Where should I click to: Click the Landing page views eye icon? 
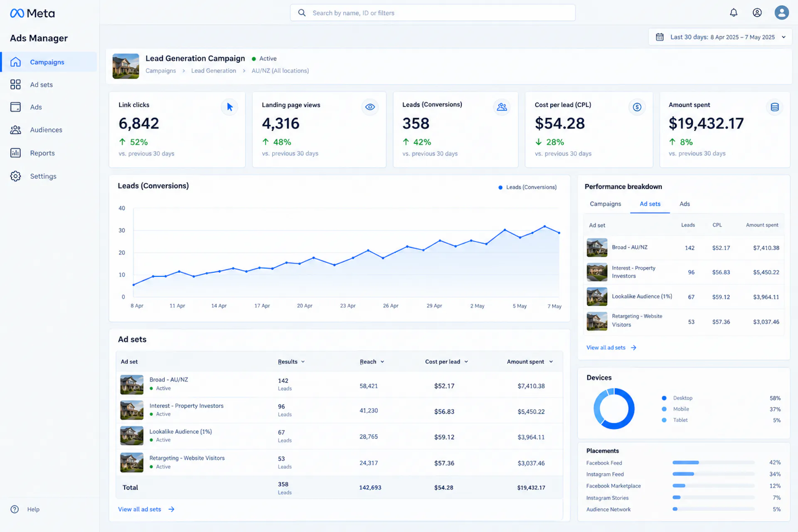point(370,107)
